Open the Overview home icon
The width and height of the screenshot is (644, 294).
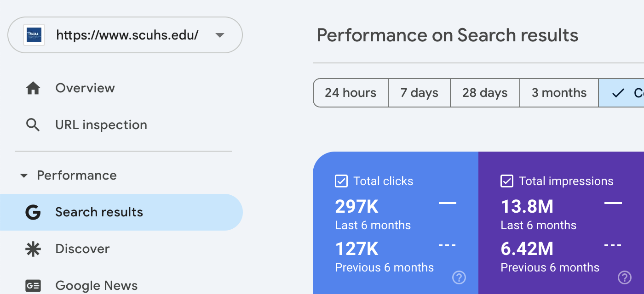coord(33,88)
